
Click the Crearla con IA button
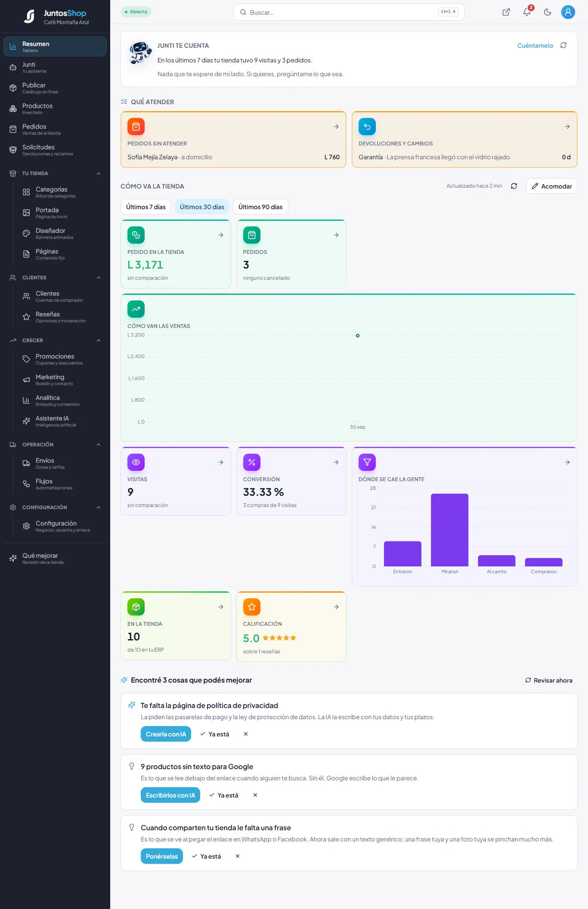click(x=166, y=734)
